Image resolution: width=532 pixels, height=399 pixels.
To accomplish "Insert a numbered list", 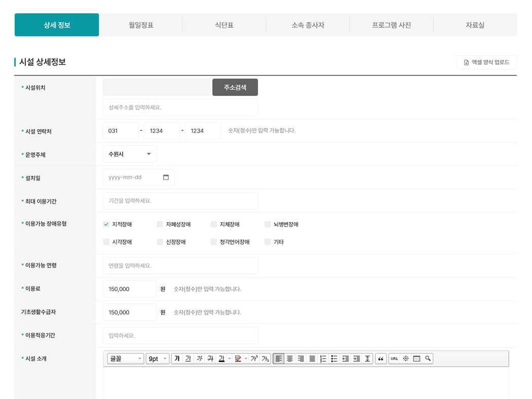I will pos(323,358).
